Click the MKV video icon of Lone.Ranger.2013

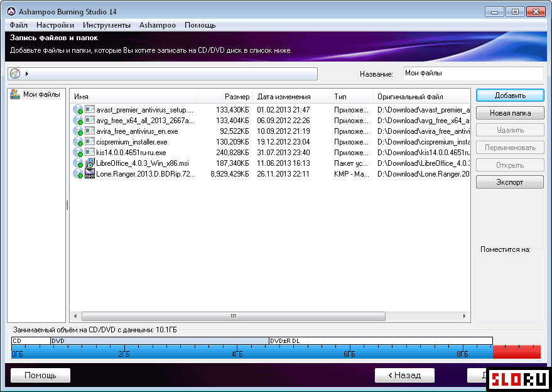click(90, 173)
